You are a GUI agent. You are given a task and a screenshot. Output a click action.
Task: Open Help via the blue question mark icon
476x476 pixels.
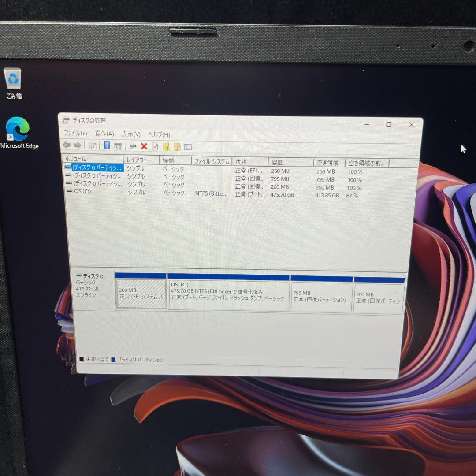click(x=106, y=146)
